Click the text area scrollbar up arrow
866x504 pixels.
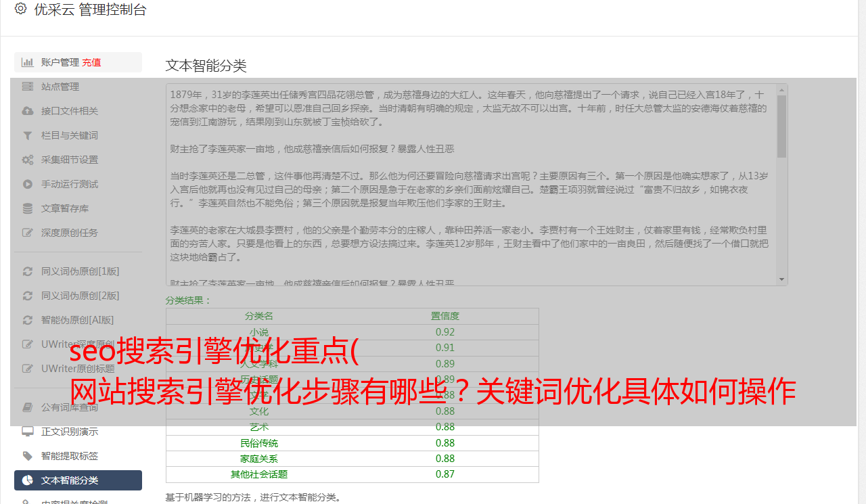782,89
